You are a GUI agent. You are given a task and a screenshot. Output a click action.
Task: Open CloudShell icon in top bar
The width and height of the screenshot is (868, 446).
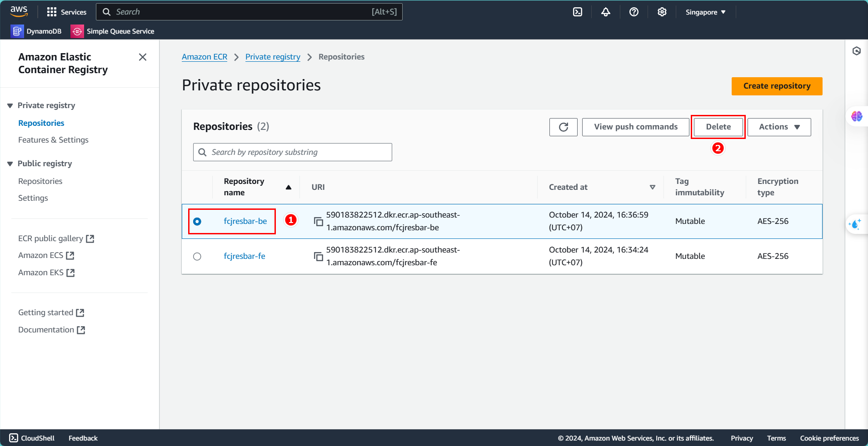[x=578, y=12]
